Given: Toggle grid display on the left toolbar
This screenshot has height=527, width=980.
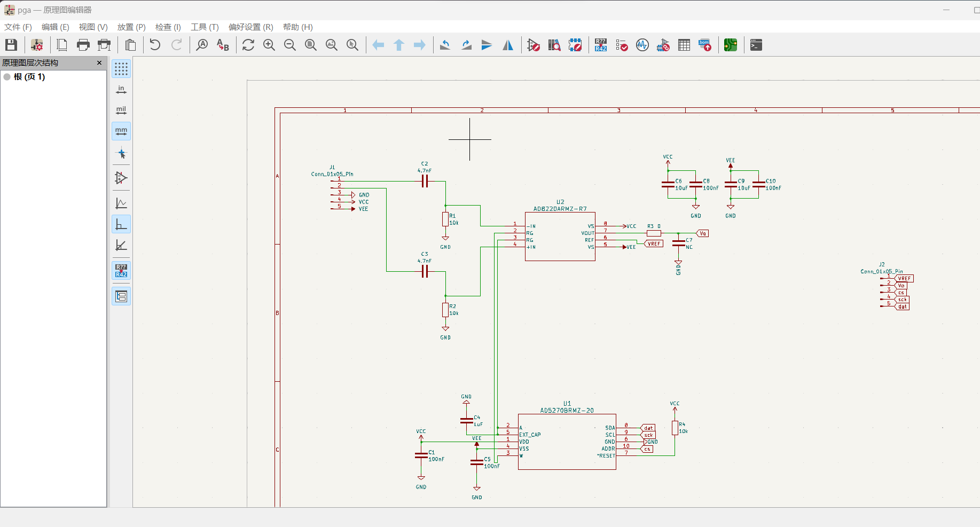Looking at the screenshot, I should pos(121,69).
